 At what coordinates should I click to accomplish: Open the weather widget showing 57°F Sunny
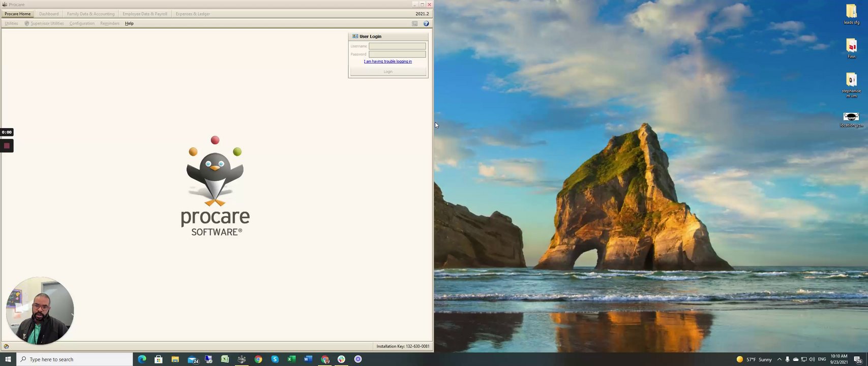point(754,359)
